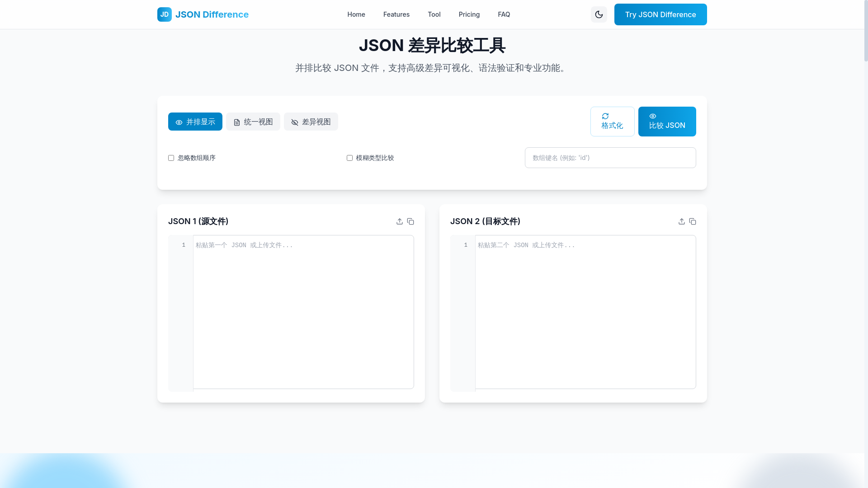Enable 忽略数组顺序 checkbox
The height and width of the screenshot is (488, 868).
(x=171, y=158)
